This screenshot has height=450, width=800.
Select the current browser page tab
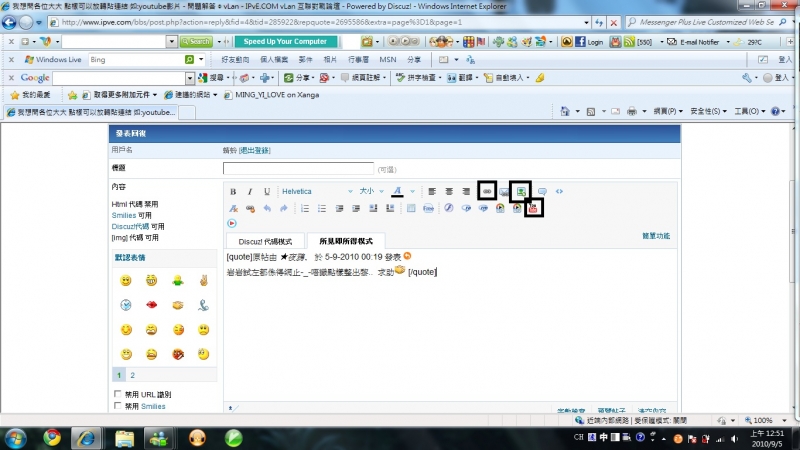pos(91,112)
